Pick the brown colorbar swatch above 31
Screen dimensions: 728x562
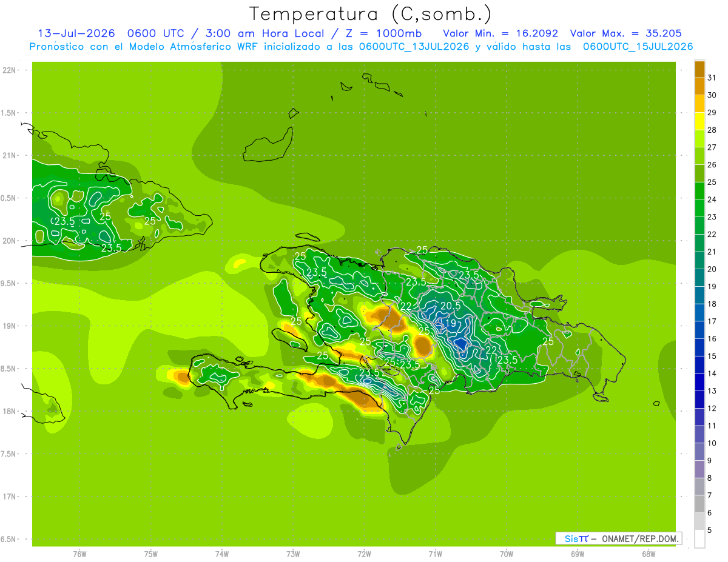click(x=699, y=69)
